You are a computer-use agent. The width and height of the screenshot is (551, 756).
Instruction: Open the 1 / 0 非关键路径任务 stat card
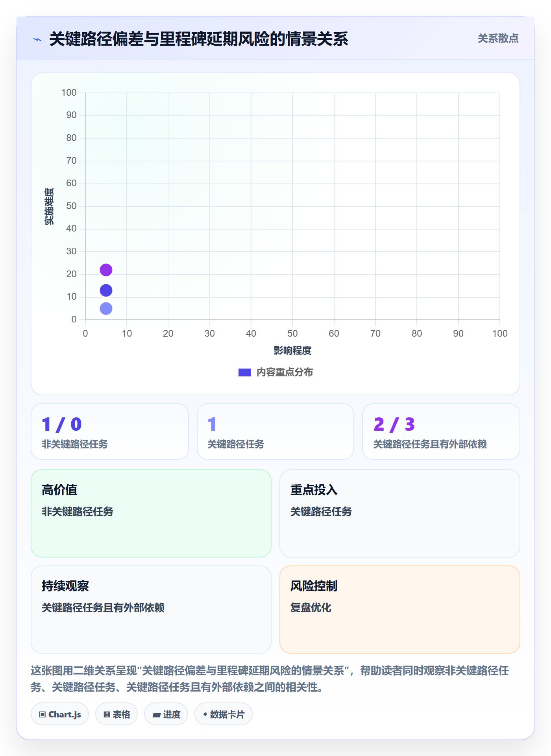(110, 432)
